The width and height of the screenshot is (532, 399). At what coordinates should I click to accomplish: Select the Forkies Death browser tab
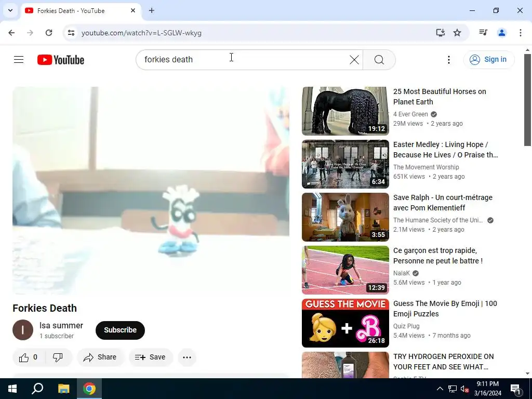coord(81,10)
